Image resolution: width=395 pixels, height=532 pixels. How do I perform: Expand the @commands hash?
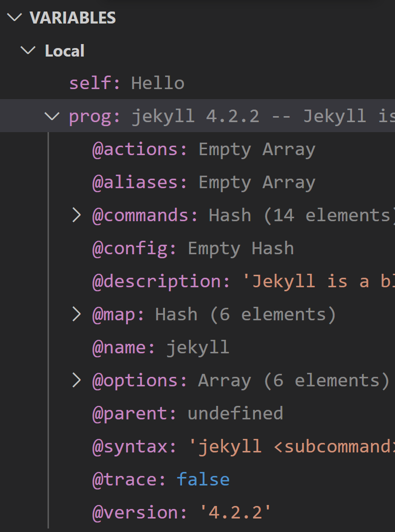click(x=77, y=215)
